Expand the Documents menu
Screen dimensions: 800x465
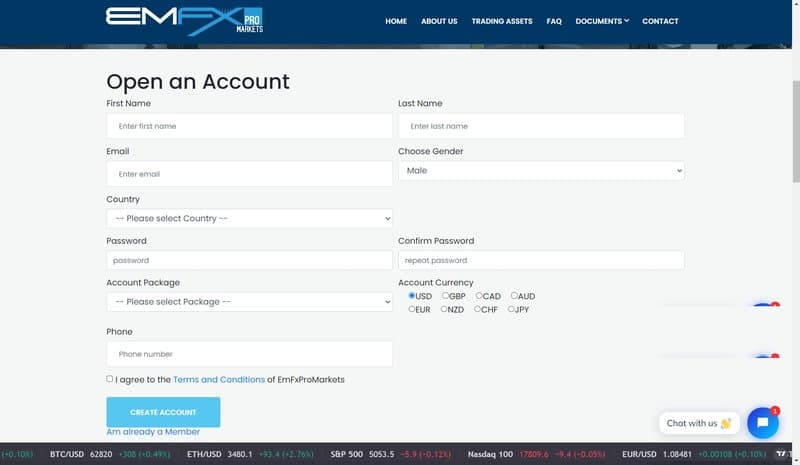pyautogui.click(x=602, y=21)
